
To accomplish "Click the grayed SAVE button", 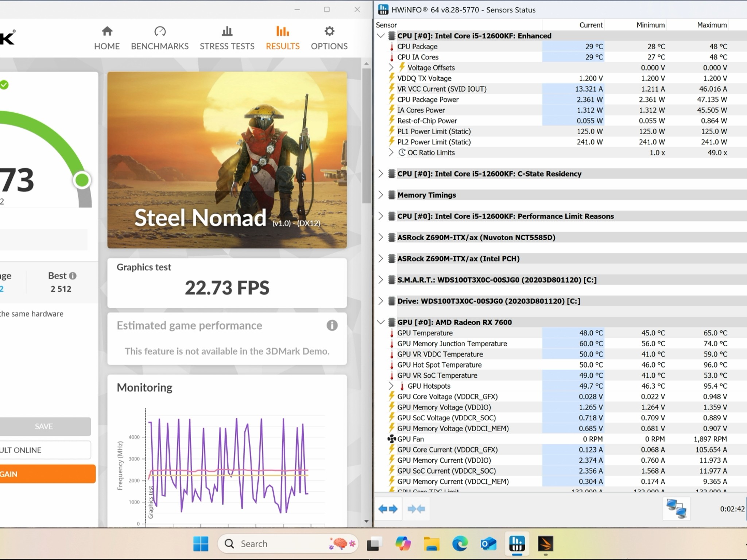I will [44, 426].
